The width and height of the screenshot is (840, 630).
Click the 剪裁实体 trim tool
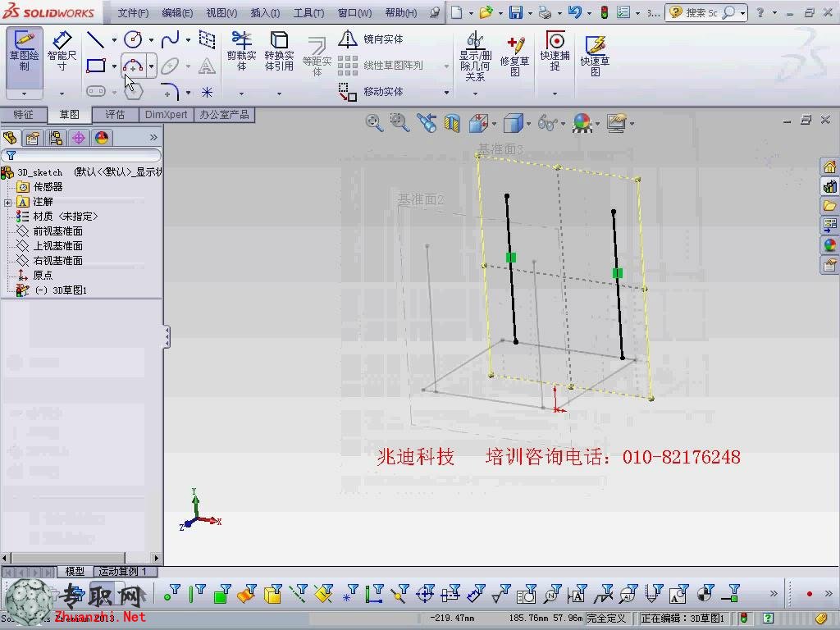pos(242,52)
